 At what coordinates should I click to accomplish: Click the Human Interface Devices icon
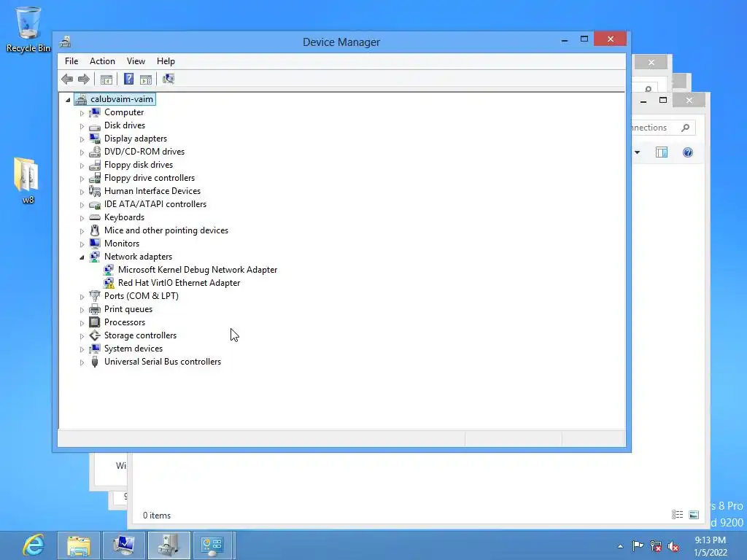point(95,191)
